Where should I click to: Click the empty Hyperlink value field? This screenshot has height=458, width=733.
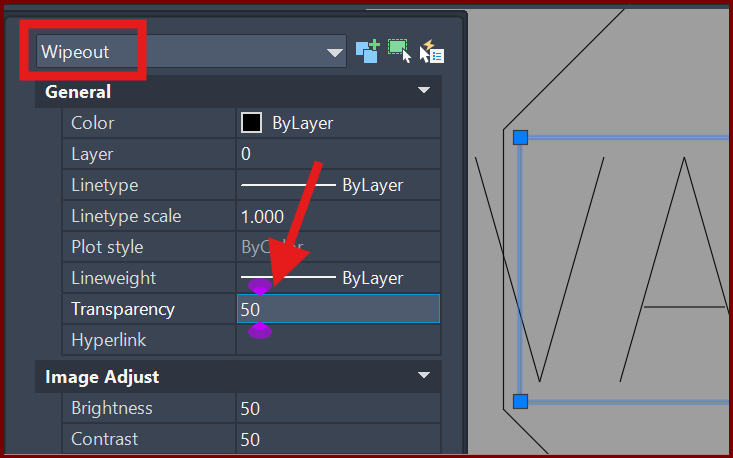tap(337, 340)
